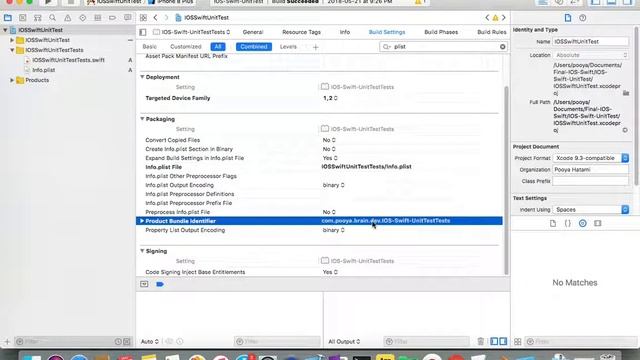Viewport: 640px width, 360px height.
Task: Select the Customized settings filter
Action: coord(186,47)
